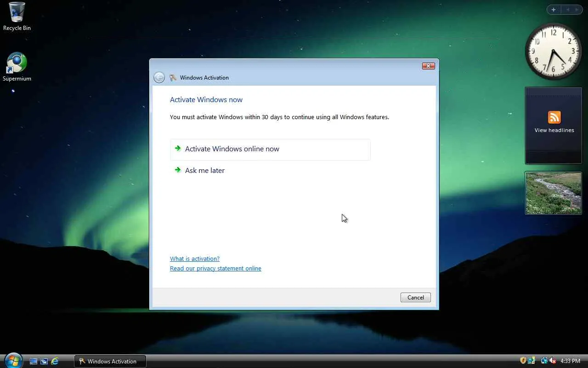Click the 30 days activation notice text
The image size is (588, 368).
(x=279, y=117)
